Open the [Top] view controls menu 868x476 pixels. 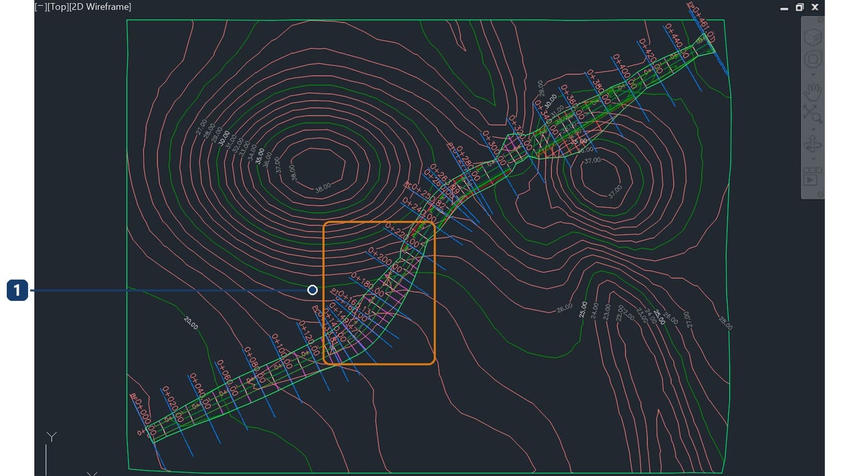(58, 7)
